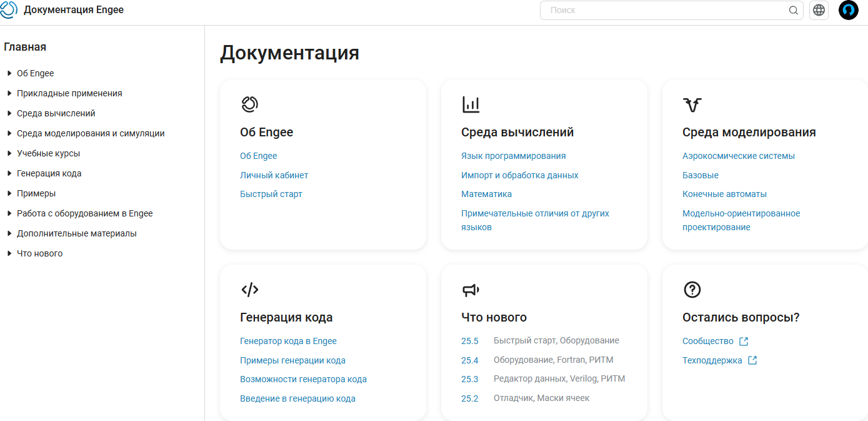Open Введение в генерацию кода link

point(298,398)
